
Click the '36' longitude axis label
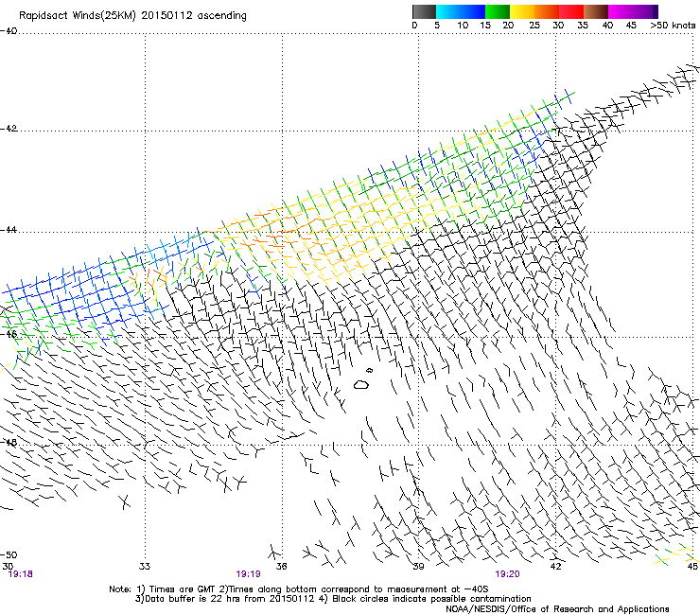(281, 566)
